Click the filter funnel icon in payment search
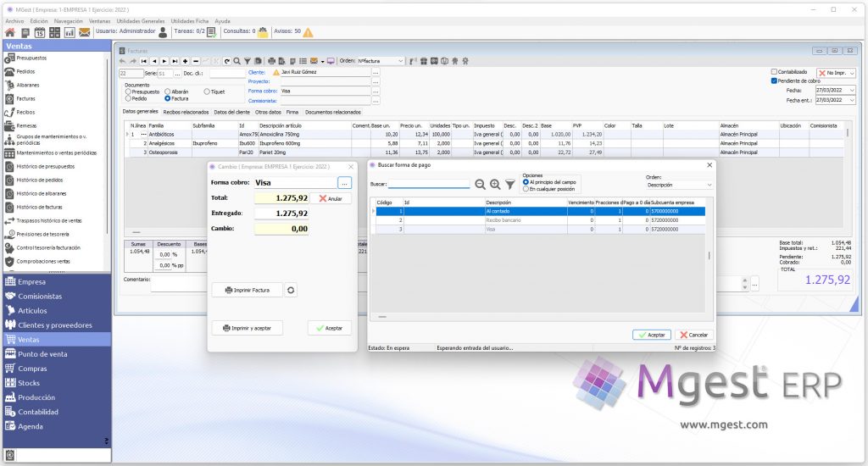The width and height of the screenshot is (868, 466). [509, 185]
